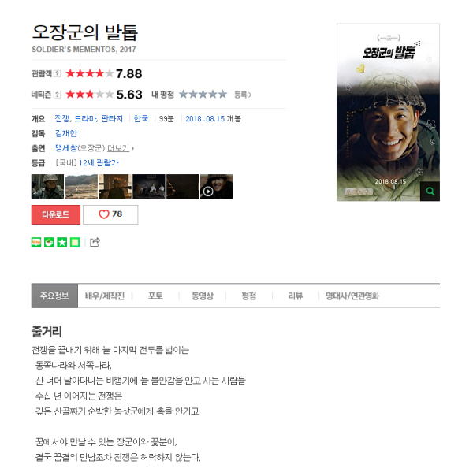473x476 pixels.
Task: Switch to the 포토 tab
Action: [155, 296]
